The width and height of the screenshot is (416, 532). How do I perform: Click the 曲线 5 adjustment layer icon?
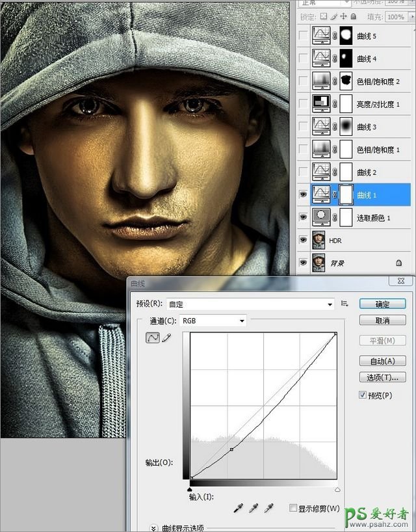point(321,35)
